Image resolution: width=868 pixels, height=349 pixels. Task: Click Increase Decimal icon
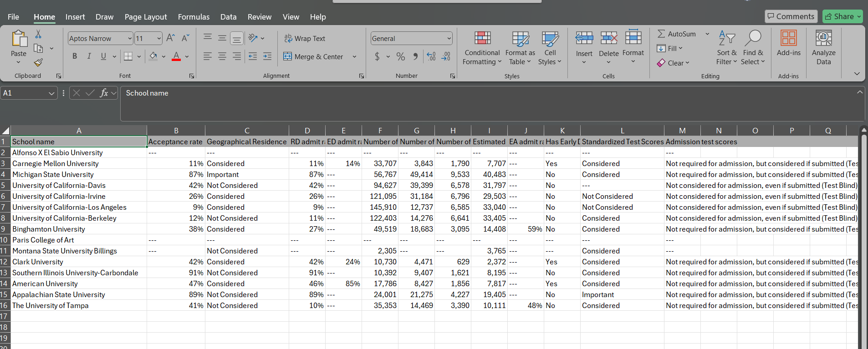431,56
